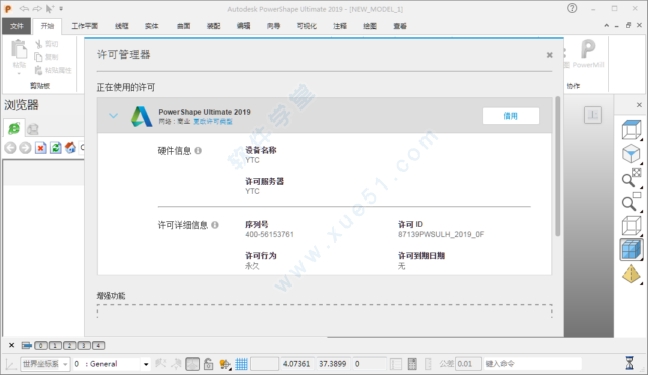Click the yellow pyramid shading icon
This screenshot has height=375, width=648.
tap(631, 274)
